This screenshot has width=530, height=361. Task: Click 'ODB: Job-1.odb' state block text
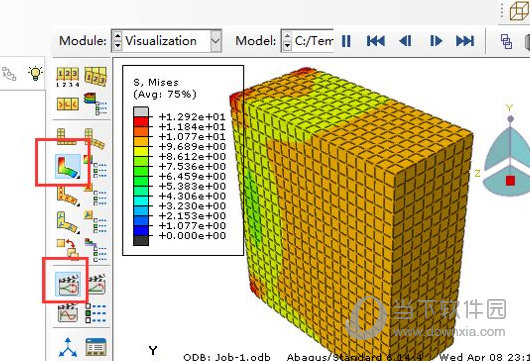coord(227,357)
